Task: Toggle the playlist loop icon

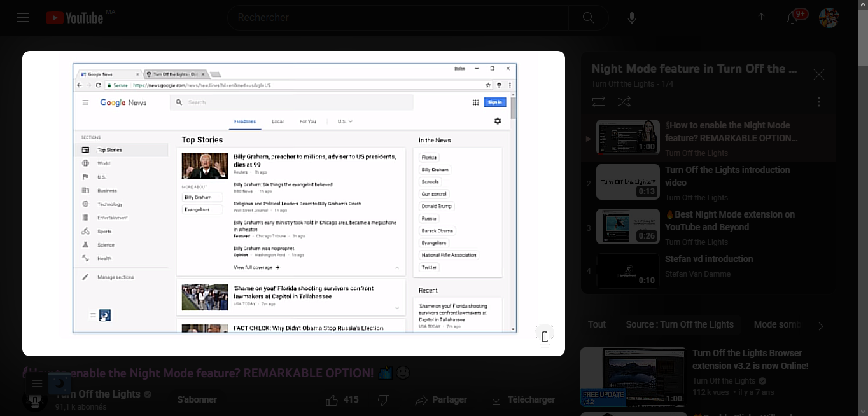Action: [x=598, y=102]
